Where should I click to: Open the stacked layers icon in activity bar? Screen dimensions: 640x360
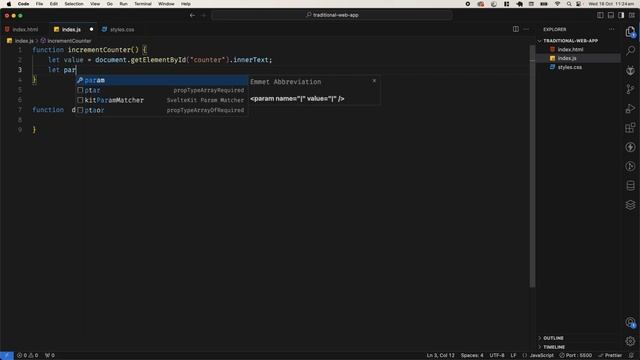coord(630,205)
